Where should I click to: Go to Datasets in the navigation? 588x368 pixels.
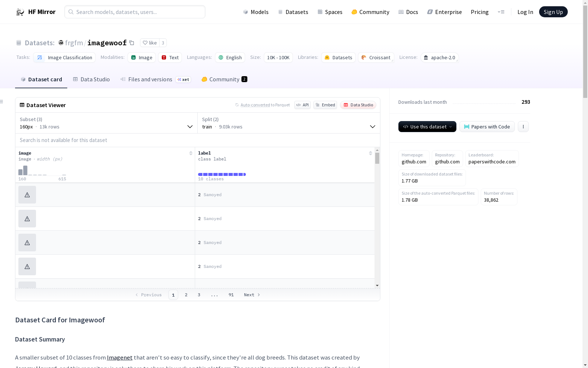(x=293, y=12)
